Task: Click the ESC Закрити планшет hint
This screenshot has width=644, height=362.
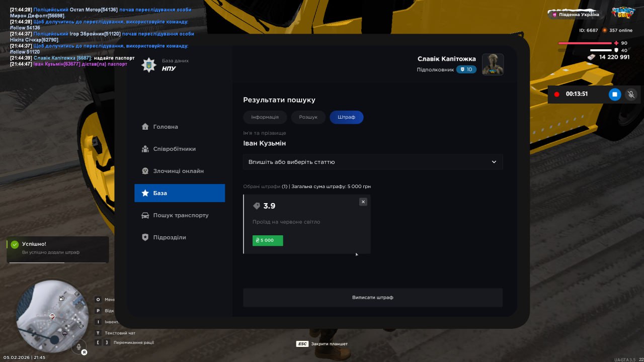Action: click(x=322, y=344)
